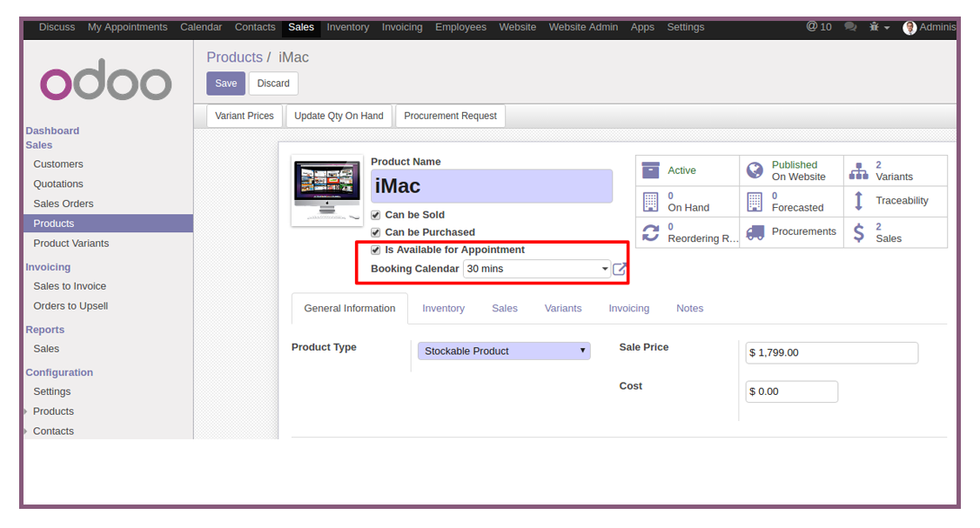Edit the Product Name field iMac
980x528 pixels.
click(x=491, y=185)
